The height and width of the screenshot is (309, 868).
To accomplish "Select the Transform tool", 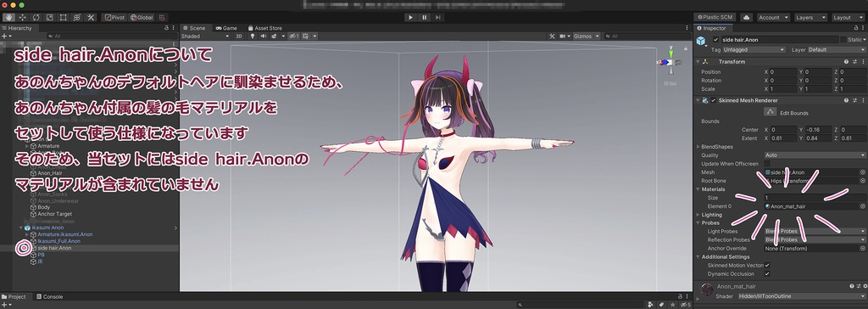I will [x=77, y=17].
